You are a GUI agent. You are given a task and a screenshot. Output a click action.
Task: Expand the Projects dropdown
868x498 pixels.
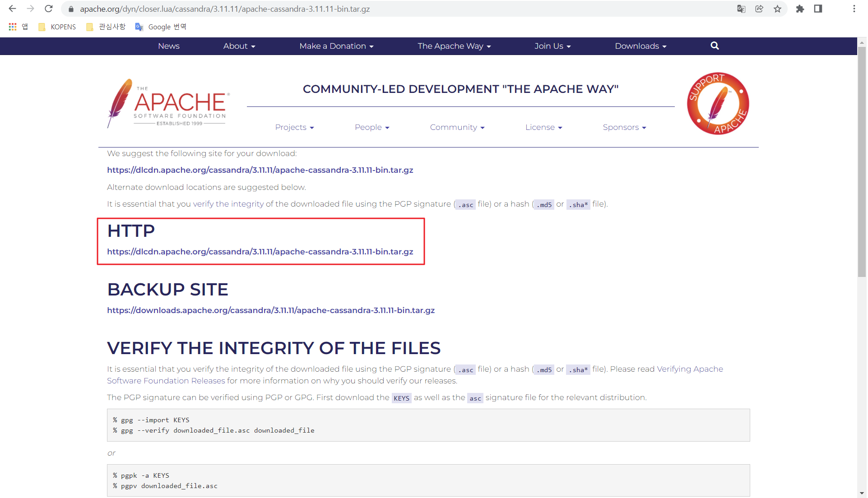[x=294, y=128]
